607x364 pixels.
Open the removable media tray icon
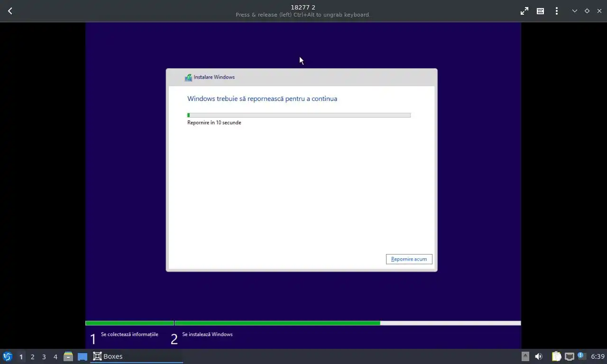coord(525,356)
